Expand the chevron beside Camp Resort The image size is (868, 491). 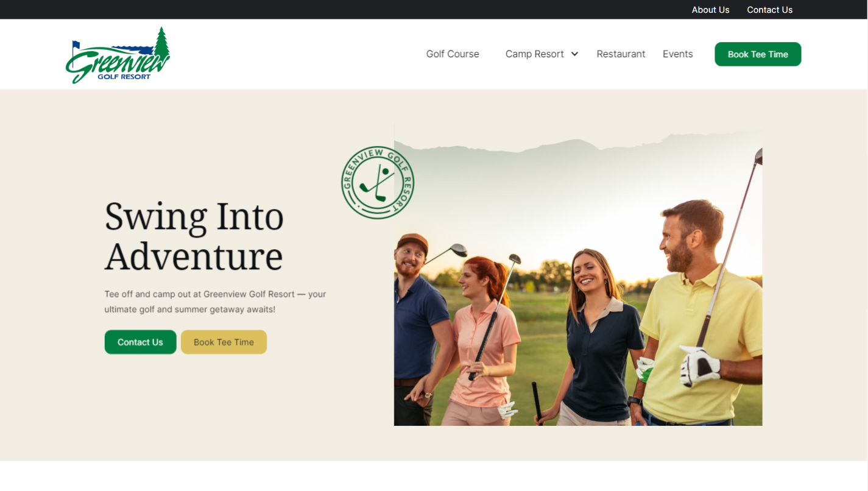tap(574, 54)
